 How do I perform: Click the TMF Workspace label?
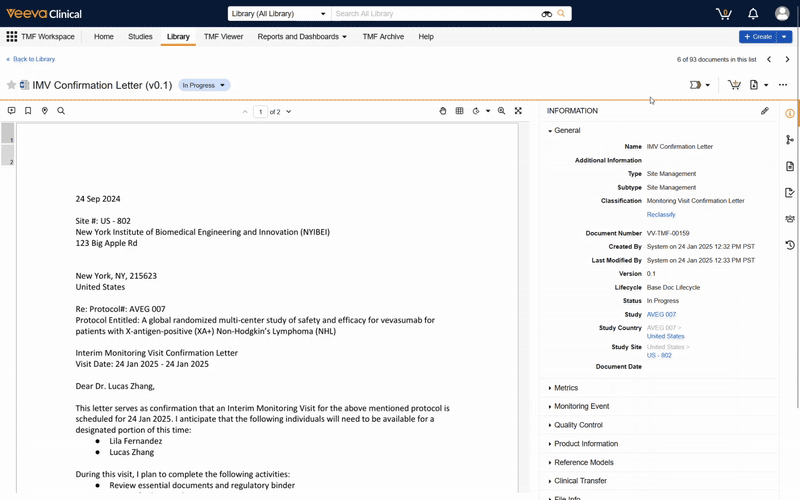coord(47,37)
